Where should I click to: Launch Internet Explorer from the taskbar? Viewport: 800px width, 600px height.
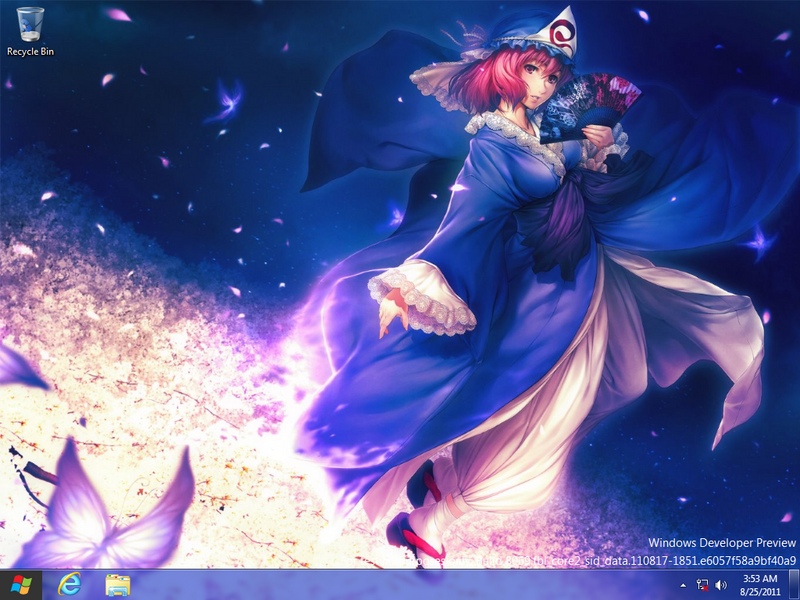point(69,585)
